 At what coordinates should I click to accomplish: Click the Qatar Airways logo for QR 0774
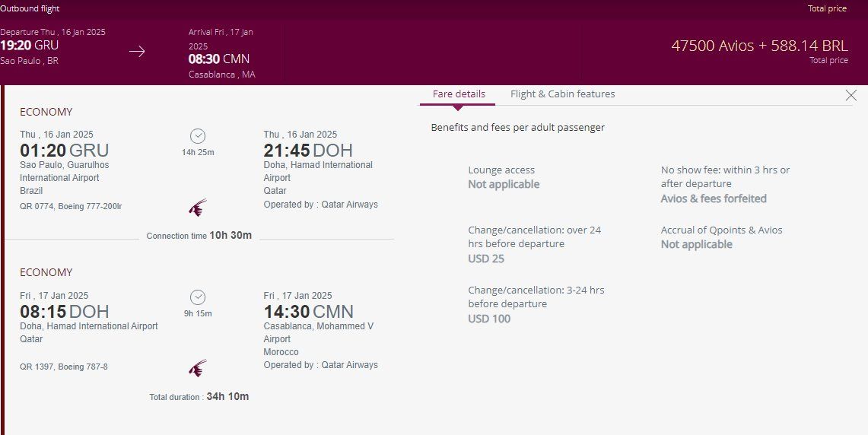(x=198, y=208)
